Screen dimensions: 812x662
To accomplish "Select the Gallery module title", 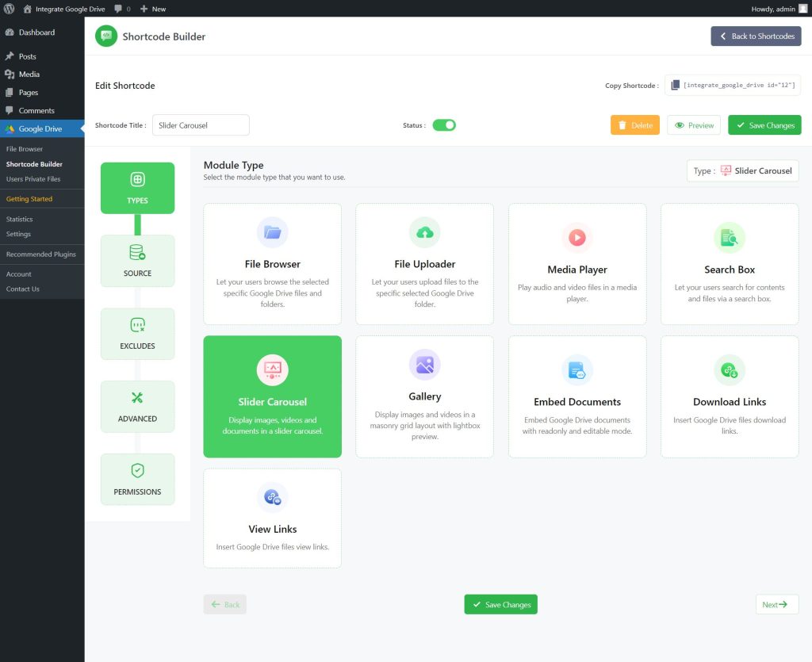I will tap(425, 396).
